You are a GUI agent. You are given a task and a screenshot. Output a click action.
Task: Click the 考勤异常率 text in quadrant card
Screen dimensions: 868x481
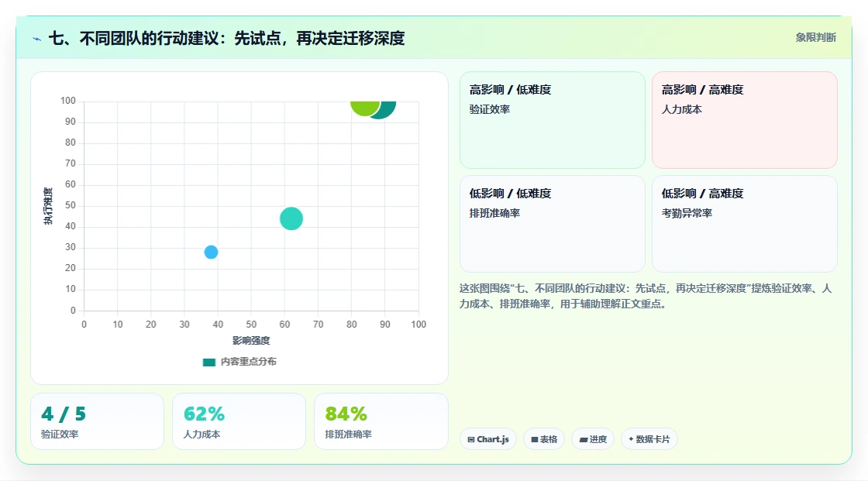coord(687,213)
